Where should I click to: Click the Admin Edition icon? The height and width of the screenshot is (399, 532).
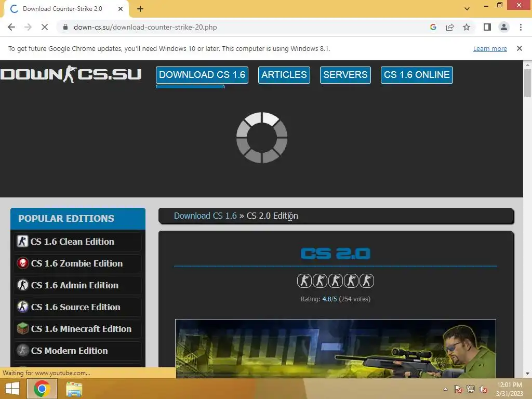click(x=23, y=285)
